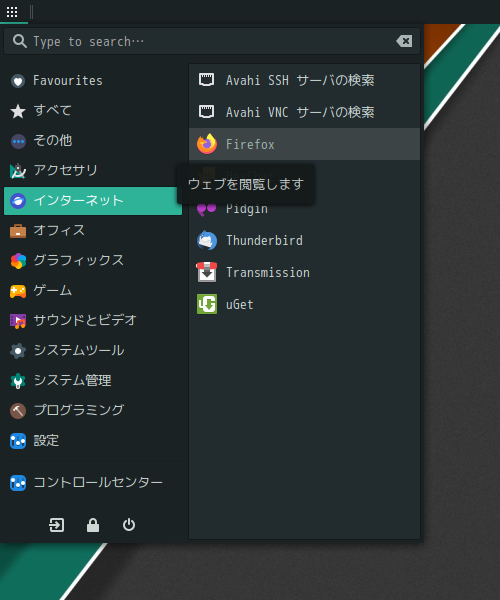Click the star icon beside すべて
The width and height of the screenshot is (500, 600).
tap(18, 111)
